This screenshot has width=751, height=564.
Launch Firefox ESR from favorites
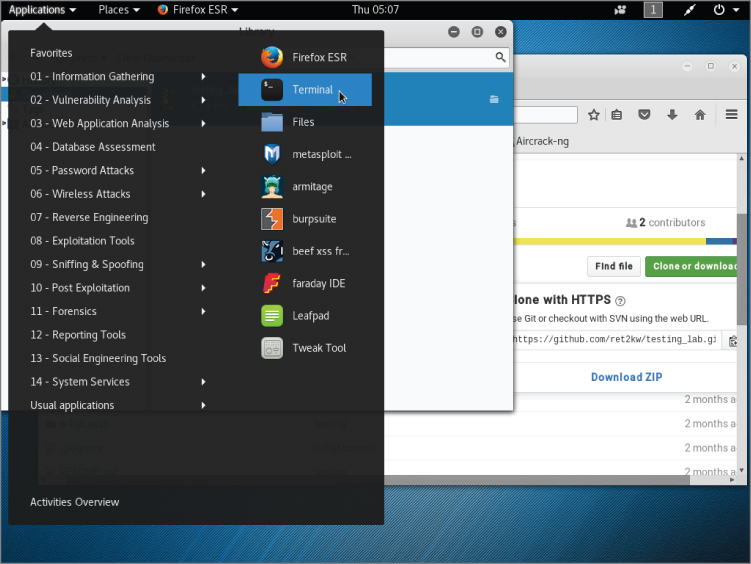[305, 57]
